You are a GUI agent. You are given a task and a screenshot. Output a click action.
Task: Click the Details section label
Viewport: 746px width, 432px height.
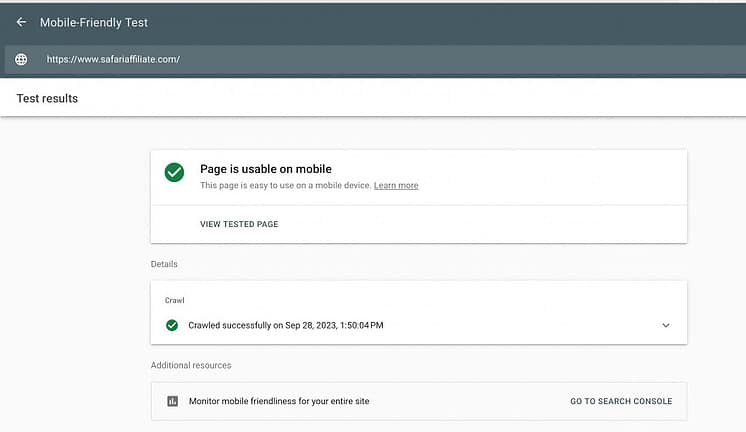164,264
